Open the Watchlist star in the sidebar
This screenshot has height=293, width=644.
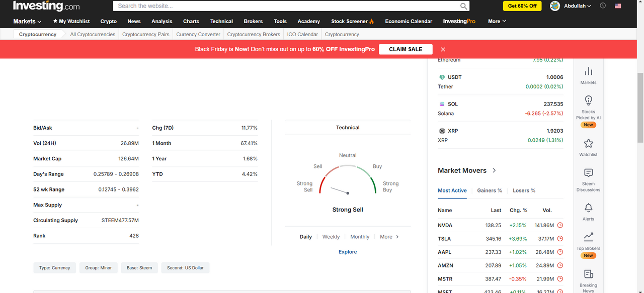click(588, 148)
